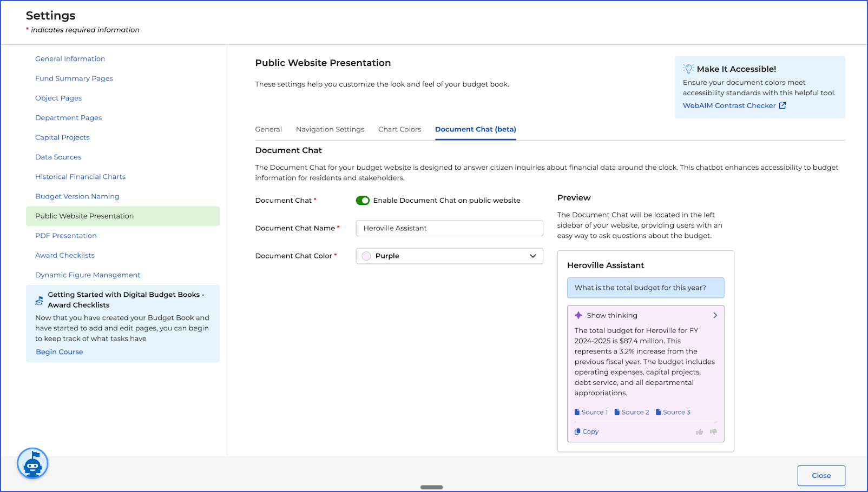
Task: Click the course icon beside Getting Started
Action: [40, 300]
